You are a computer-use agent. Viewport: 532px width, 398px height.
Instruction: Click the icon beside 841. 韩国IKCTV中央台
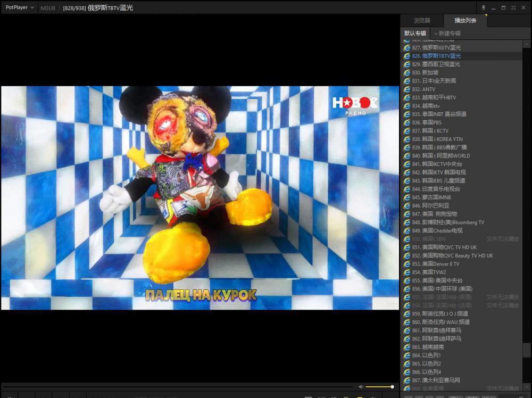pyautogui.click(x=407, y=164)
